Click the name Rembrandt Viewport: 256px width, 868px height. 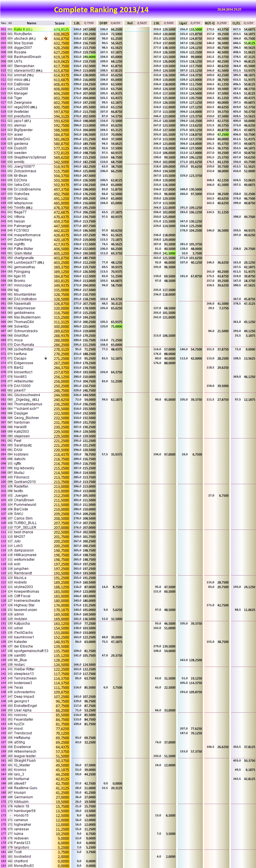point(23,573)
